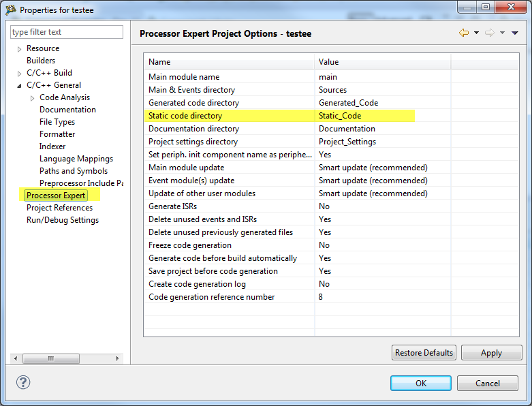532x406 pixels.
Task: Click the yellow Back navigation arrow
Action: coord(464,33)
